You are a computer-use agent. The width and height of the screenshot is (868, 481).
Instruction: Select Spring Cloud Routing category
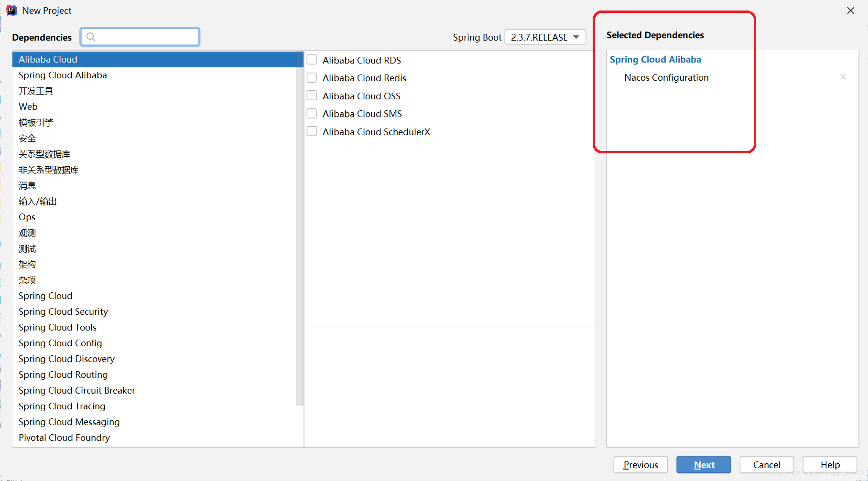click(154, 374)
